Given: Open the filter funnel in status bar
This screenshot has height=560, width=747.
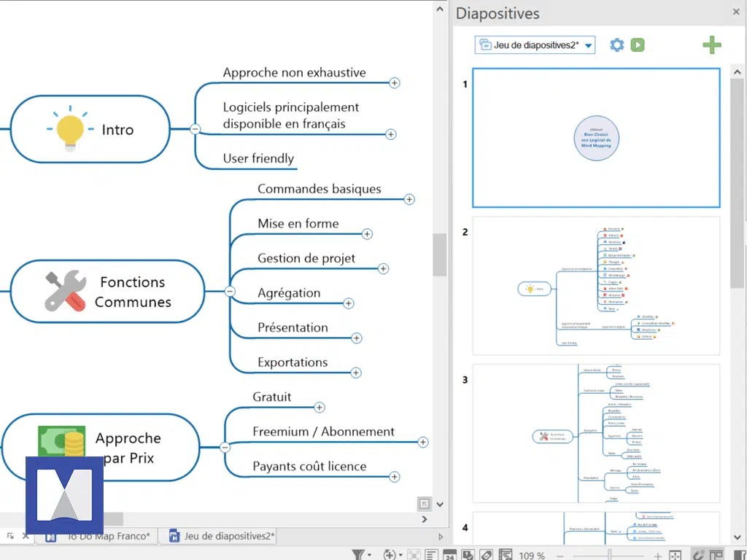Looking at the screenshot, I should coord(358,556).
